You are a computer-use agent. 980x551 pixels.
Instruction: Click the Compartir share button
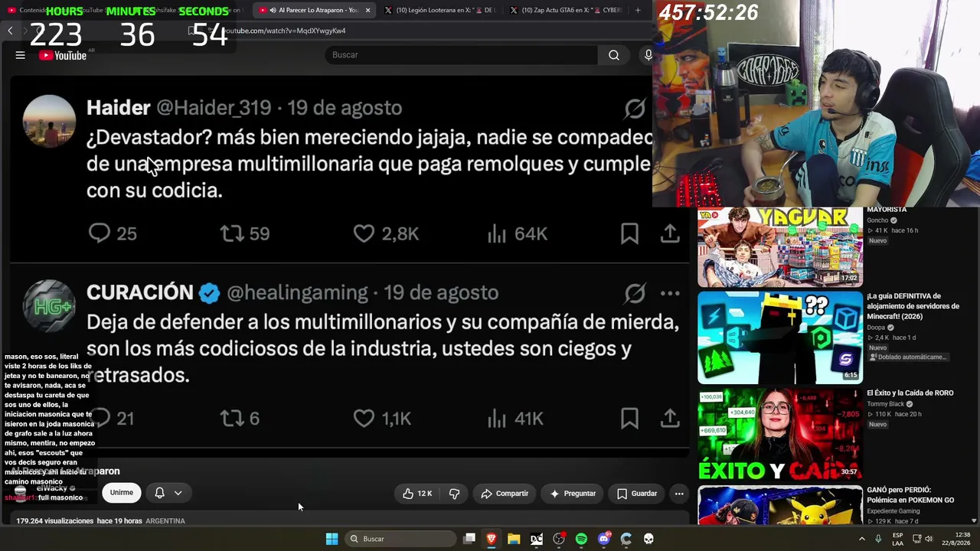pyautogui.click(x=505, y=494)
